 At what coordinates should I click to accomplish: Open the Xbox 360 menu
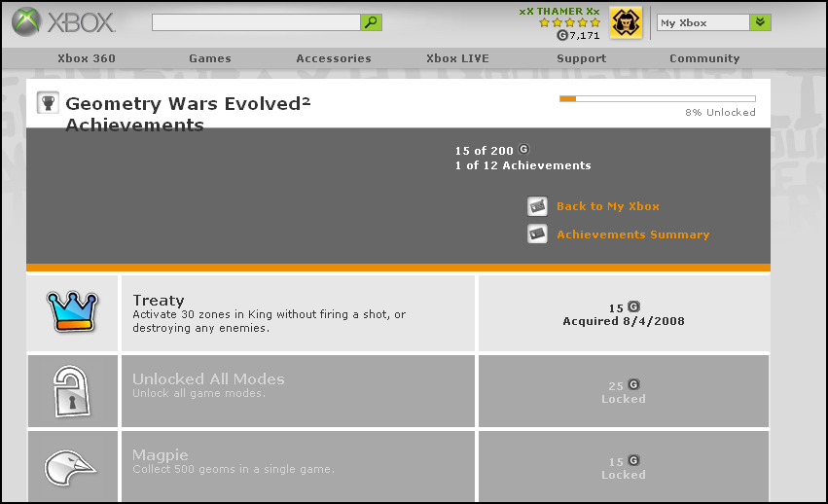[x=87, y=58]
